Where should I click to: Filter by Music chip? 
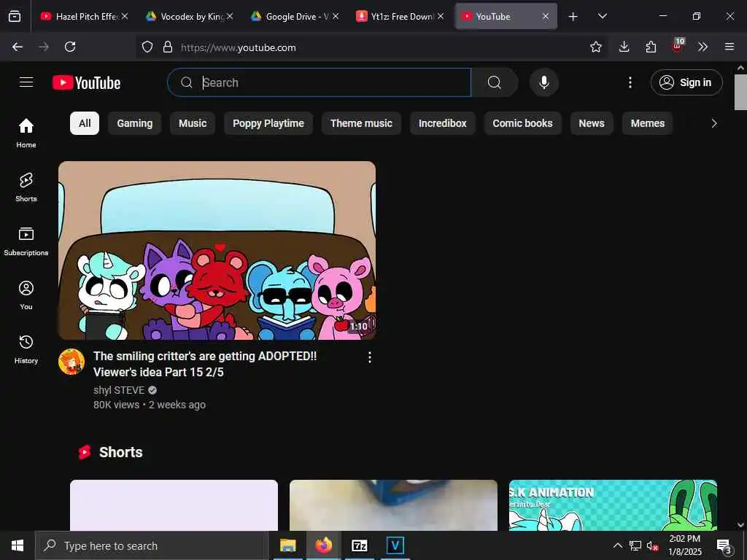193,123
